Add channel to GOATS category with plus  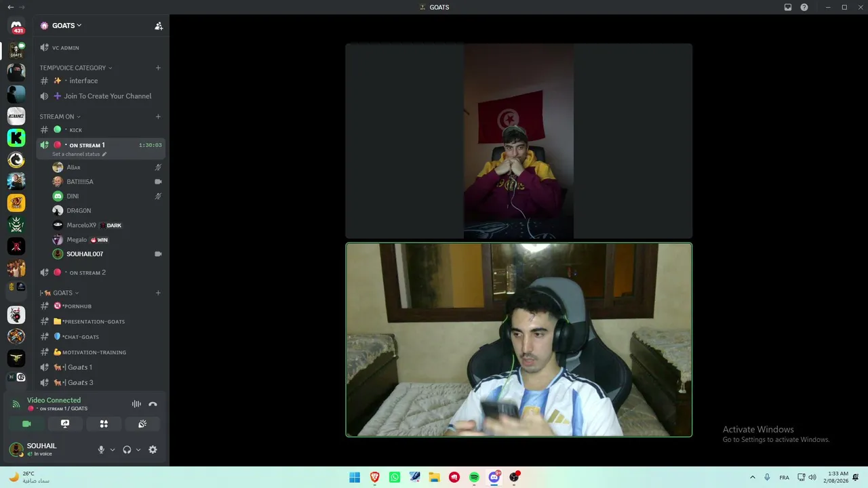(158, 293)
